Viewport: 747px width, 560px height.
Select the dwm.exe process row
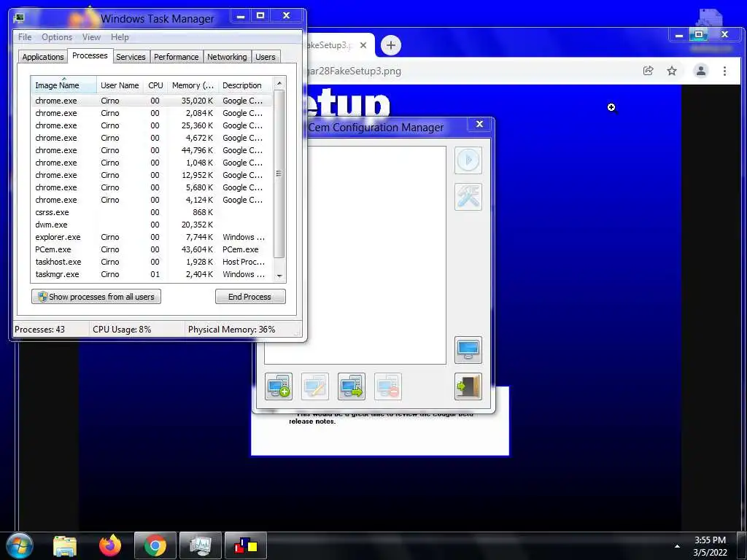[x=152, y=225]
